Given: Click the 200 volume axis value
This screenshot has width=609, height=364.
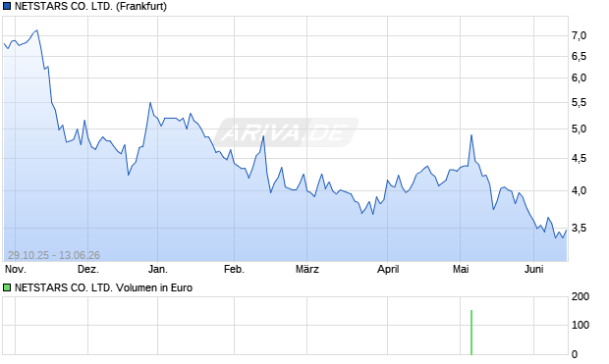Looking at the screenshot, I should (x=581, y=297).
